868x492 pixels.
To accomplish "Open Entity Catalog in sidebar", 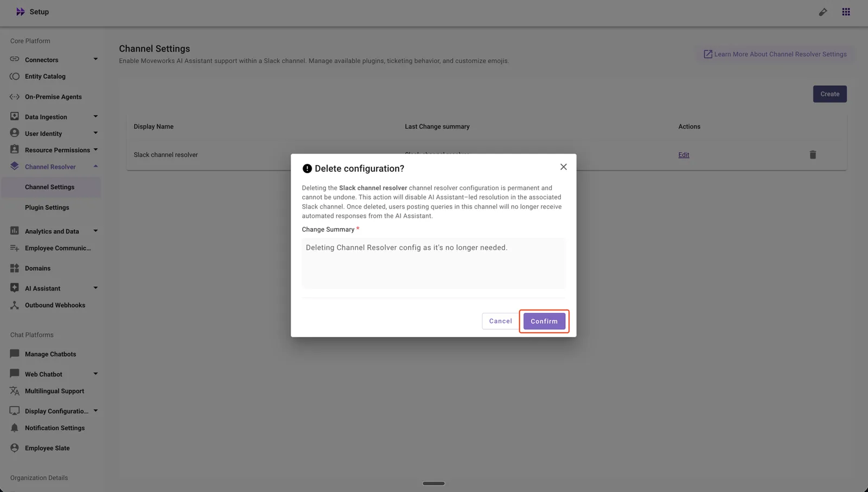I will [45, 77].
